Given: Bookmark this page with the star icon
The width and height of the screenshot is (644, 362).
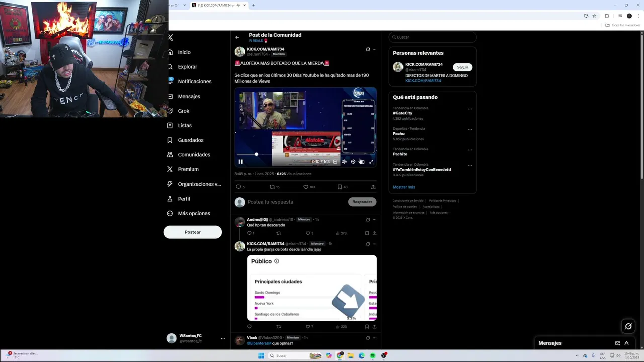Looking at the screenshot, I should pos(594,16).
